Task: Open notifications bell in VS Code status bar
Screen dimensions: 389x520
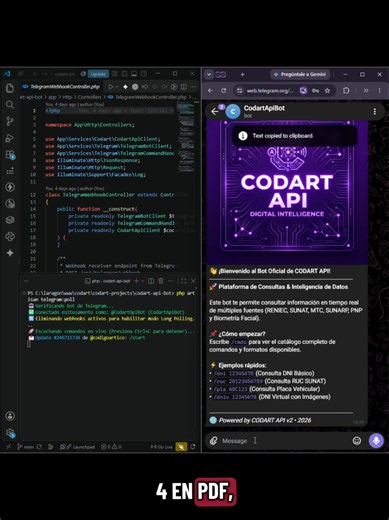Action: tap(193, 447)
